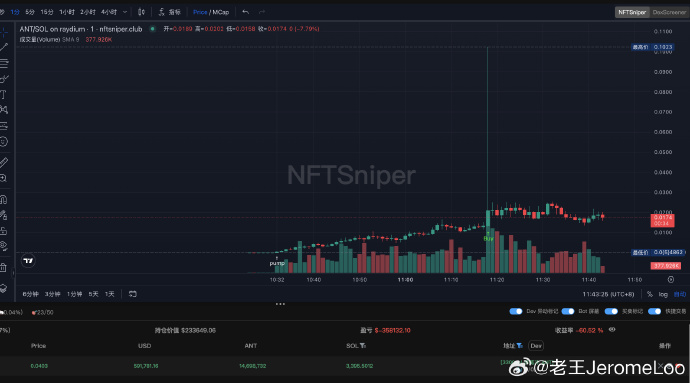Switch chart interval to 5分
The width and height of the screenshot is (690, 383).
click(30, 12)
